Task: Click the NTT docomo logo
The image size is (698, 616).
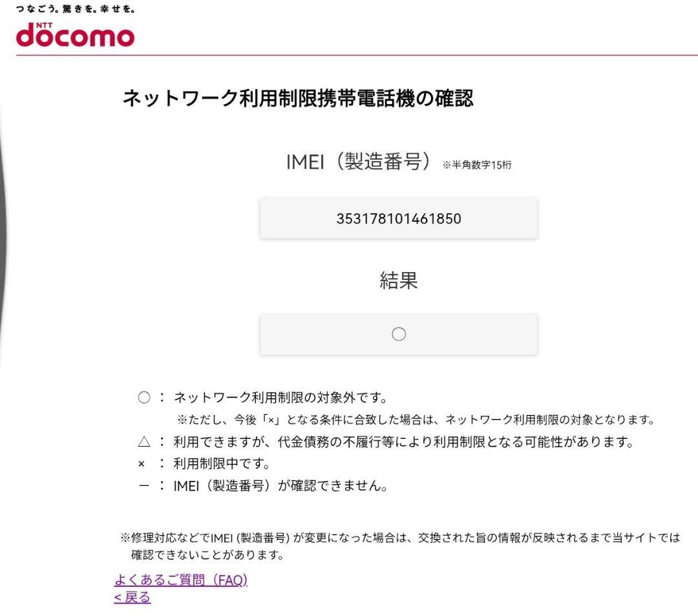Action: click(74, 36)
